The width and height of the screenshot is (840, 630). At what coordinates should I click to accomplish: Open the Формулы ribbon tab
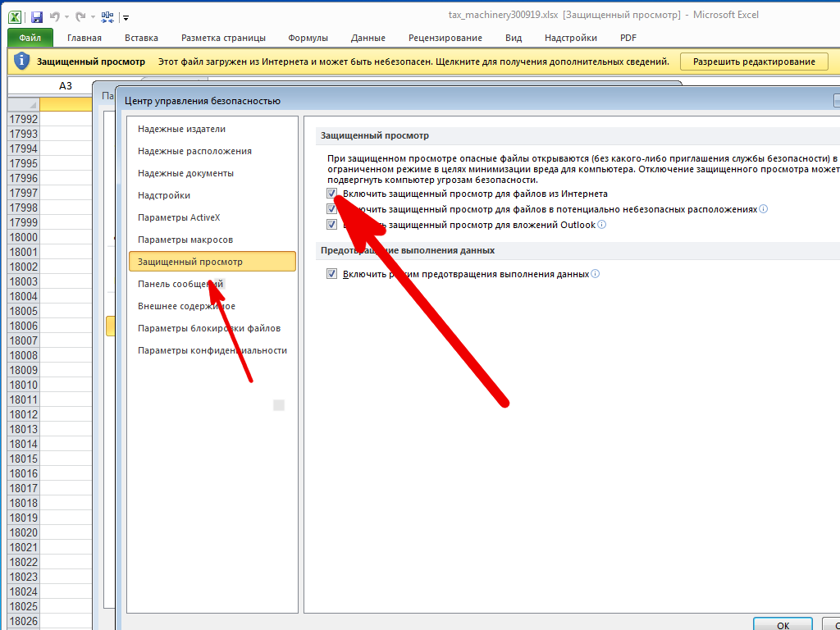click(x=308, y=38)
